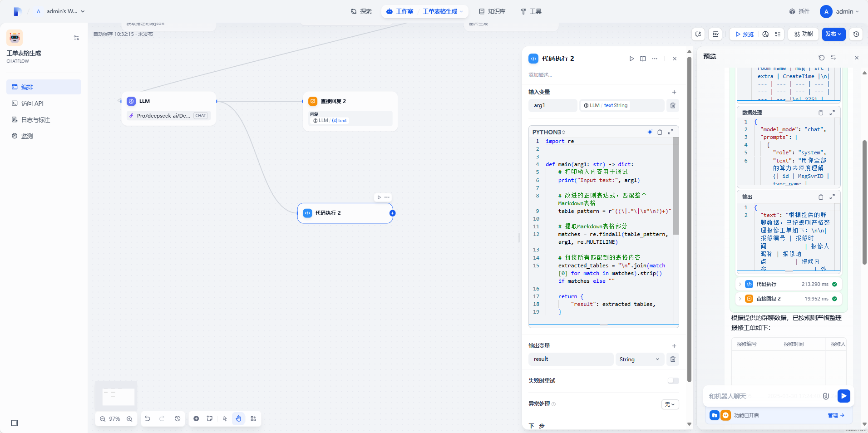Type in the 和机器人聊天 input box
Screen dimensions: 868x433
763,396
